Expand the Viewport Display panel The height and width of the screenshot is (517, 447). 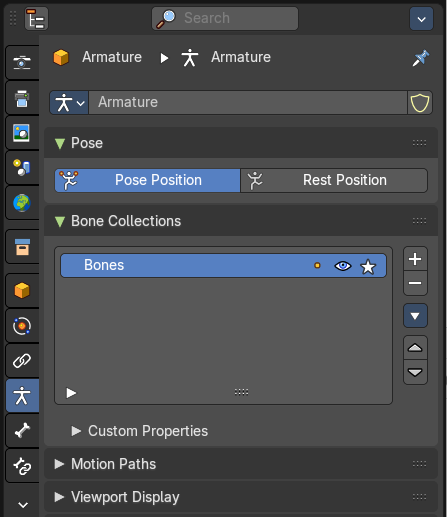59,497
